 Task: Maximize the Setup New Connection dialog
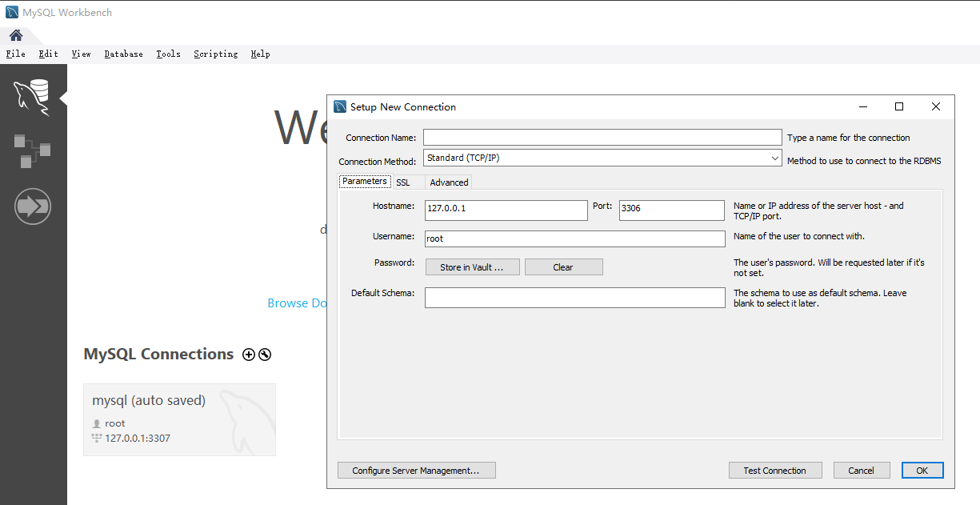(x=898, y=106)
